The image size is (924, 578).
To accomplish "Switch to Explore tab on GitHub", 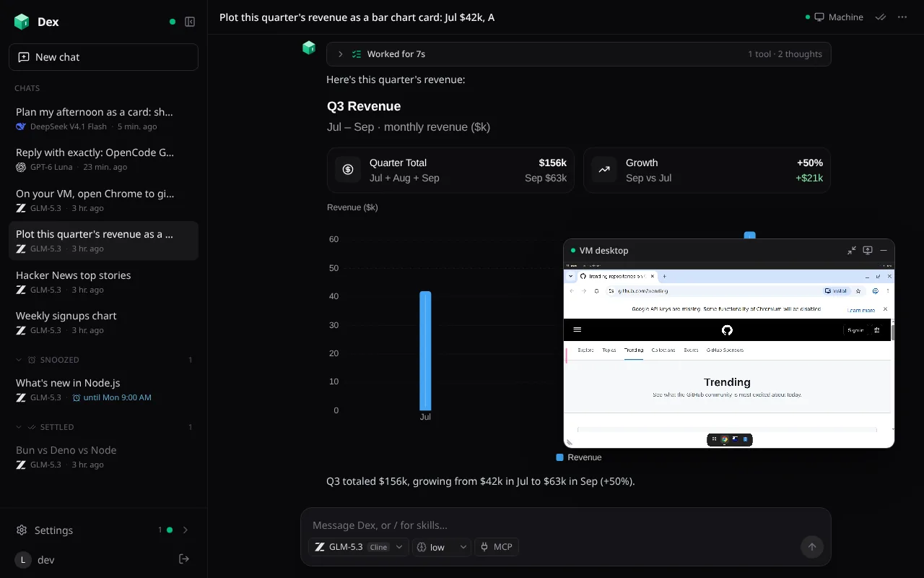I will click(x=585, y=350).
